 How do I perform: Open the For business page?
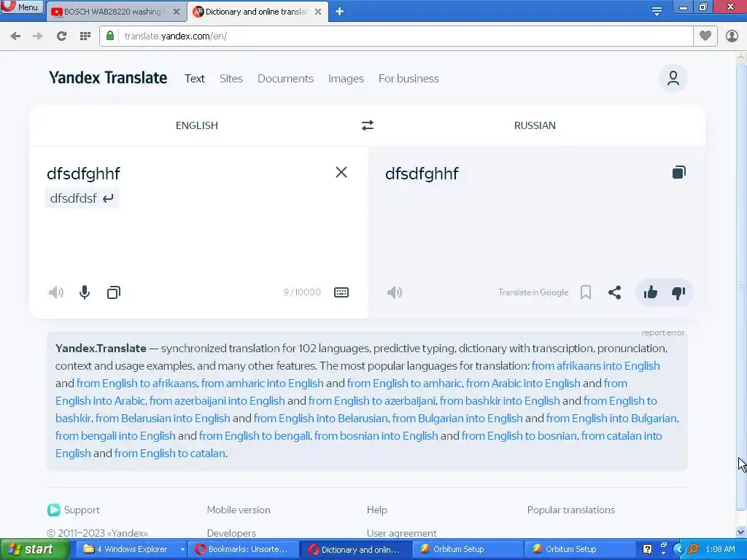pos(409,79)
